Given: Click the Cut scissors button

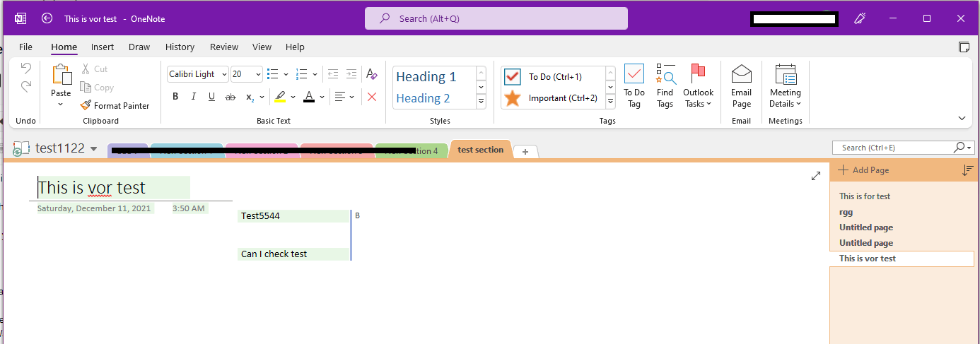Looking at the screenshot, I should click(94, 69).
